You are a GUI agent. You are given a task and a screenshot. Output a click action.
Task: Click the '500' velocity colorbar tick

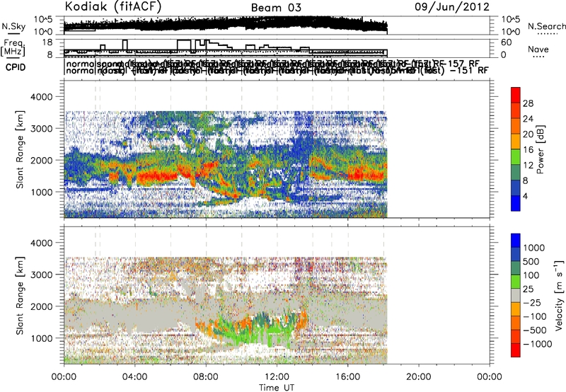click(x=531, y=261)
